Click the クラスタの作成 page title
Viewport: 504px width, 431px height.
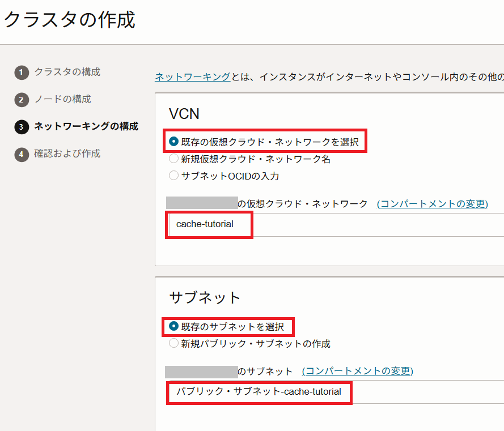(70, 20)
